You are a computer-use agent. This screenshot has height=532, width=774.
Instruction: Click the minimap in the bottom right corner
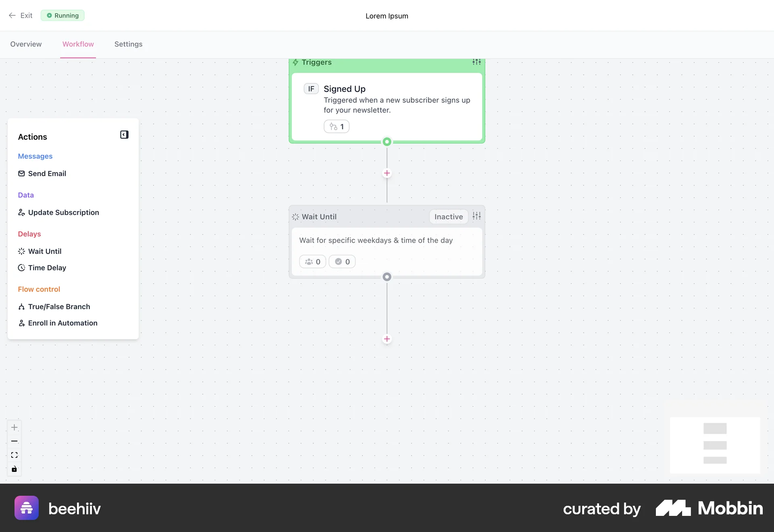click(714, 445)
